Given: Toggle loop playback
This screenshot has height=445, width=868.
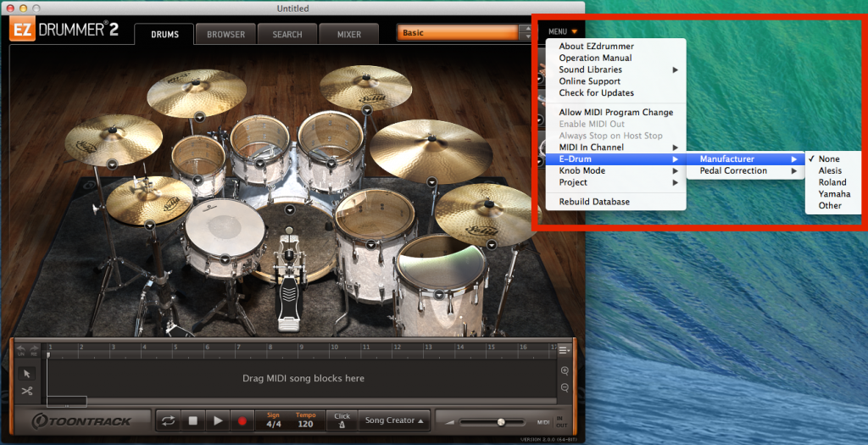Looking at the screenshot, I should tap(168, 420).
